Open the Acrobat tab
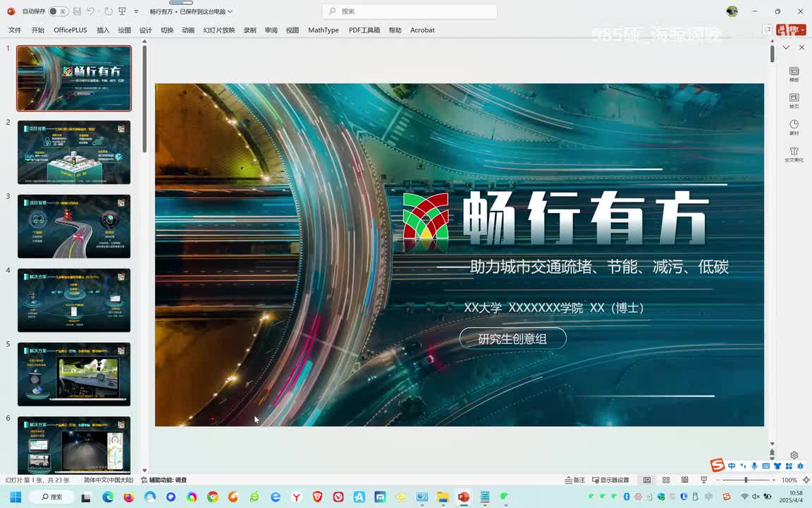Viewport: 812px width, 508px height. (x=422, y=30)
